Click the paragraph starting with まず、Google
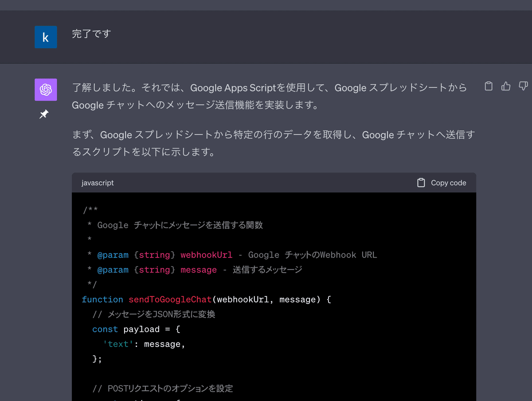This screenshot has width=532, height=401. [273, 143]
